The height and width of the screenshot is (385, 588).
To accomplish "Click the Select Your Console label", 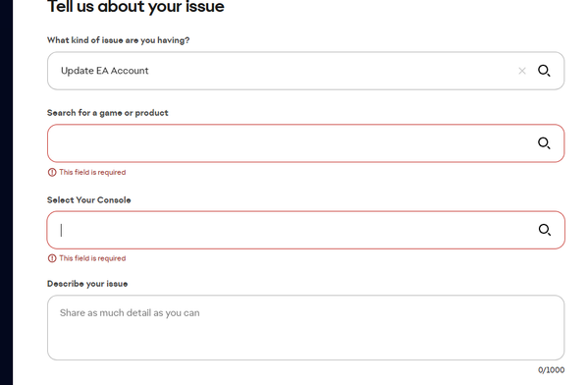I will tap(89, 200).
